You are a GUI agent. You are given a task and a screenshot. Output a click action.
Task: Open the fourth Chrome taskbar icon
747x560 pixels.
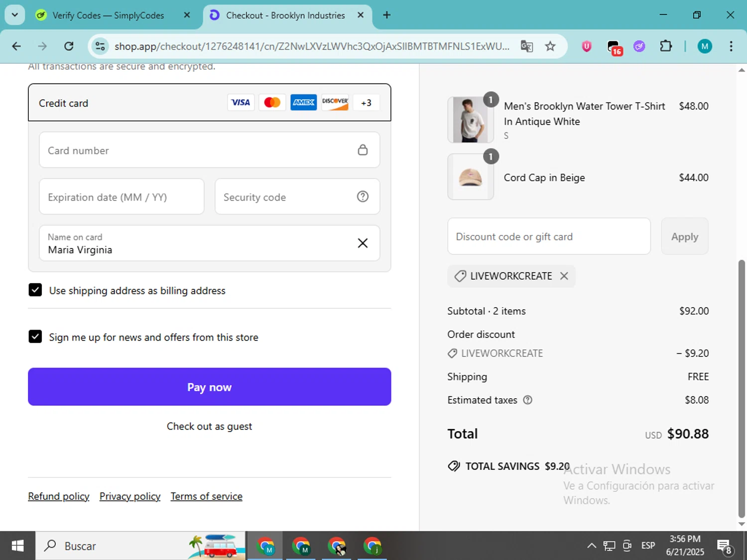tap(372, 546)
